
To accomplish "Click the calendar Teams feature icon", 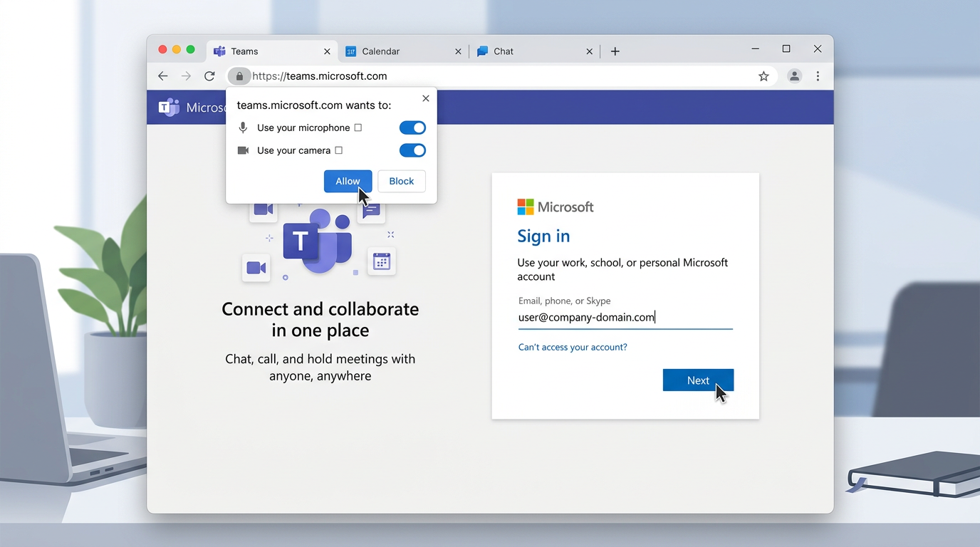I will tap(382, 261).
